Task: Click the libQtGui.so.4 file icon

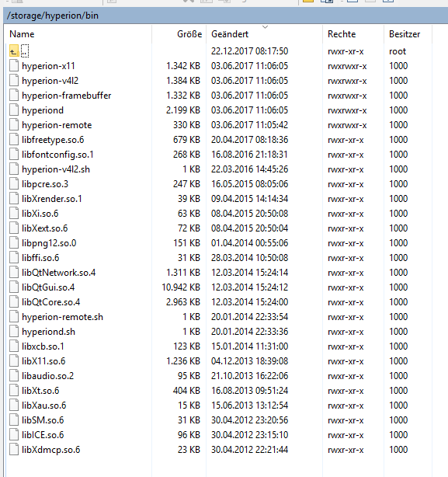Action: [x=14, y=287]
